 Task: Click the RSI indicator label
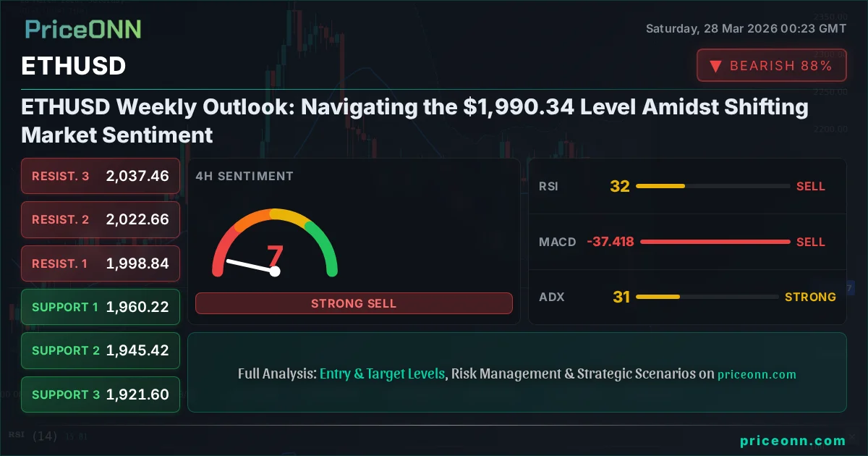pyautogui.click(x=549, y=186)
